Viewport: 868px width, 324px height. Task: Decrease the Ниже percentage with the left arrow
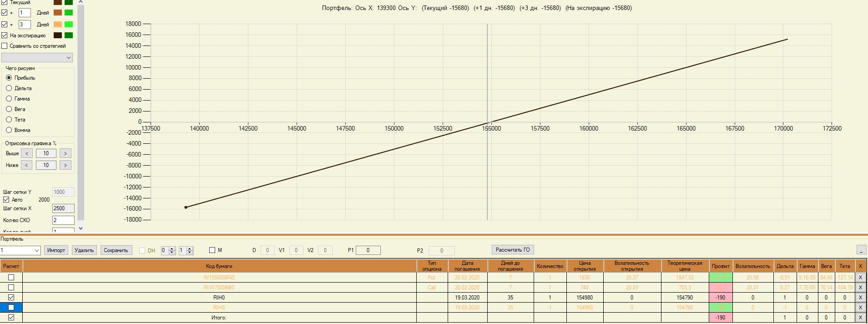pyautogui.click(x=27, y=165)
